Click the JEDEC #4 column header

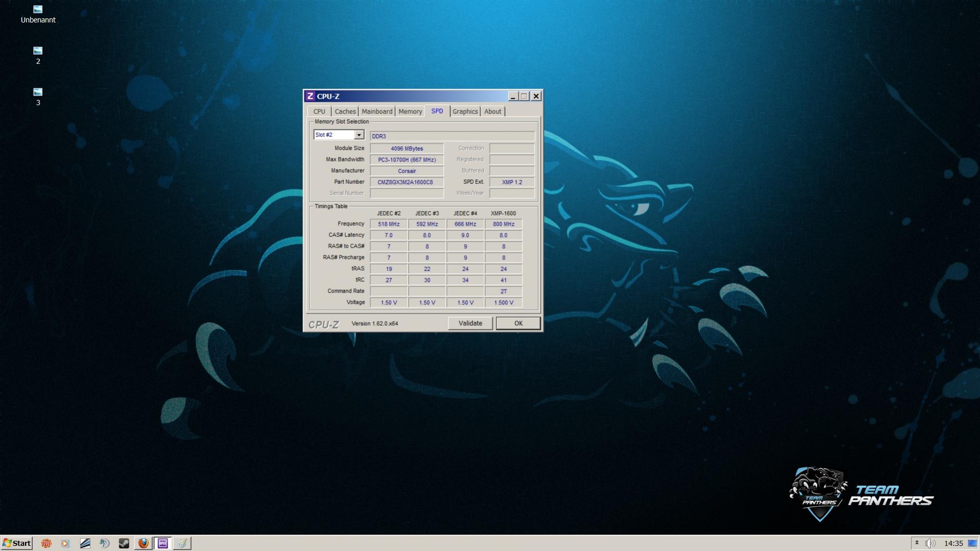(x=465, y=213)
